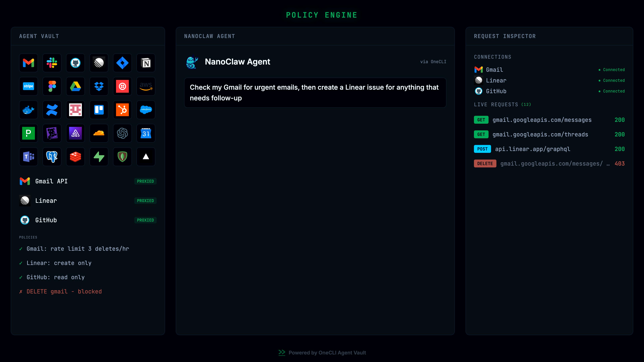The image size is (644, 362).
Task: Choose the PostgreSQL elephant icon
Action: pyautogui.click(x=52, y=157)
